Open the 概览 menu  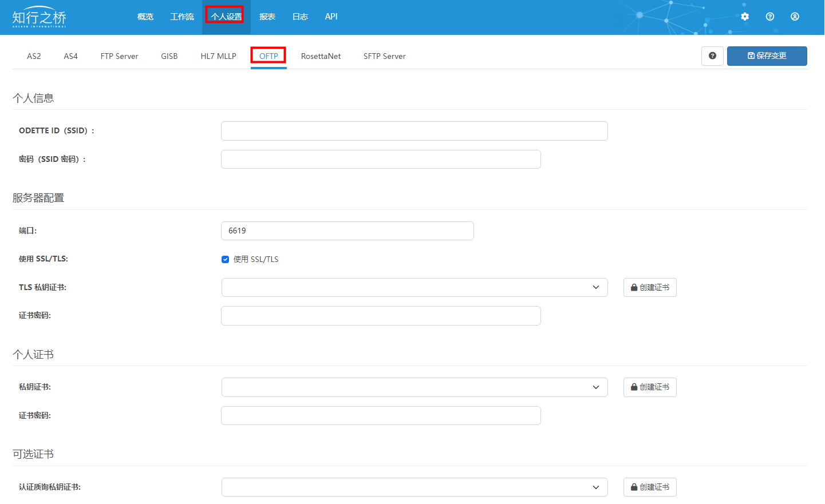(145, 17)
